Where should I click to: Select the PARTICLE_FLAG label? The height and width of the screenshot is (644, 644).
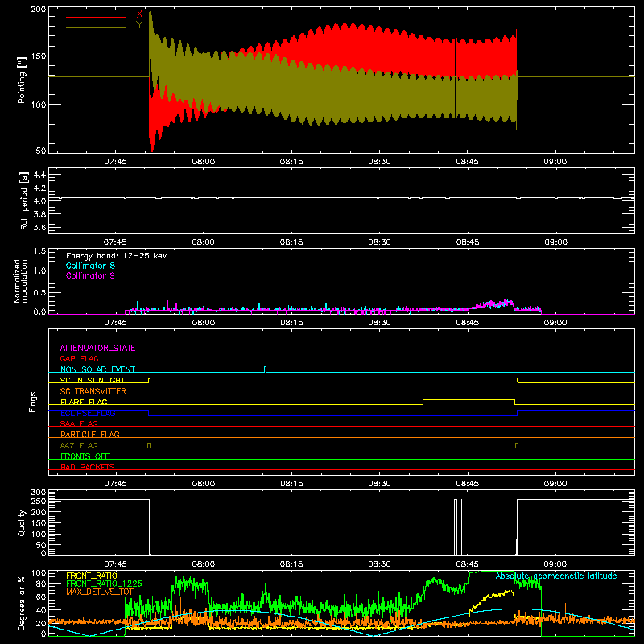click(90, 434)
